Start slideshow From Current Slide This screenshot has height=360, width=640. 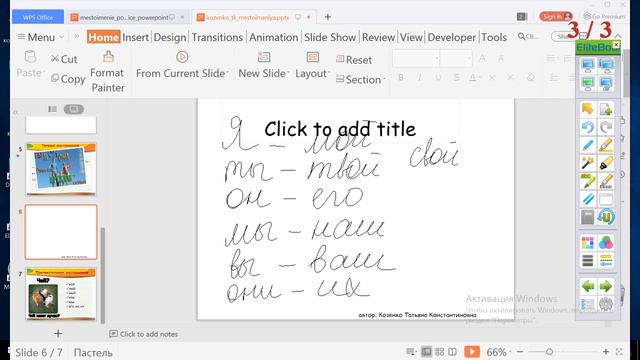point(182,65)
